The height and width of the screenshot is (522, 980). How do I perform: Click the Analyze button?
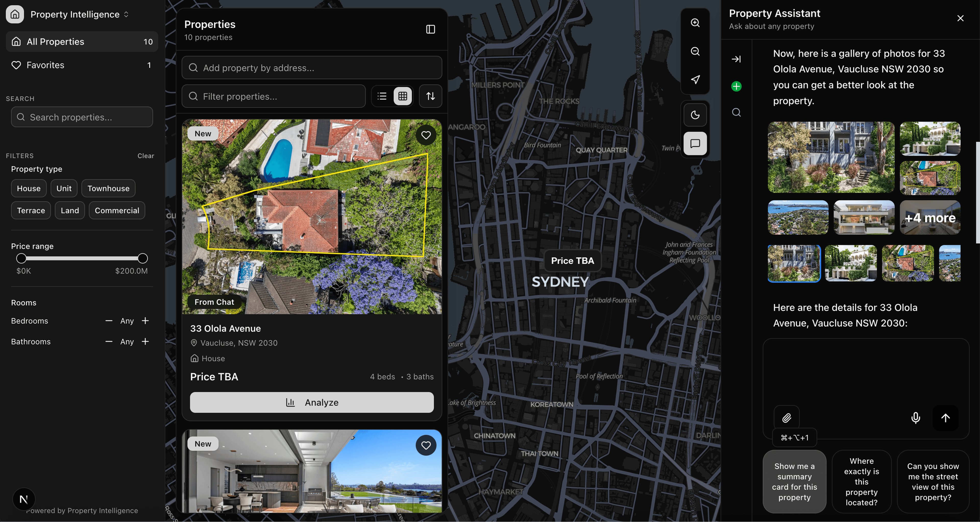pos(312,402)
